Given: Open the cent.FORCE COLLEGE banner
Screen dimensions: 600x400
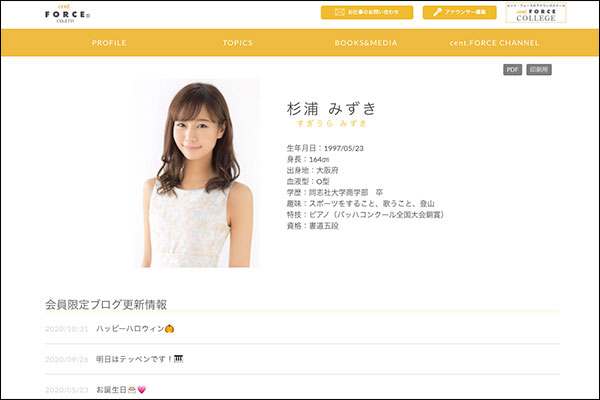Looking at the screenshot, I should point(535,13).
